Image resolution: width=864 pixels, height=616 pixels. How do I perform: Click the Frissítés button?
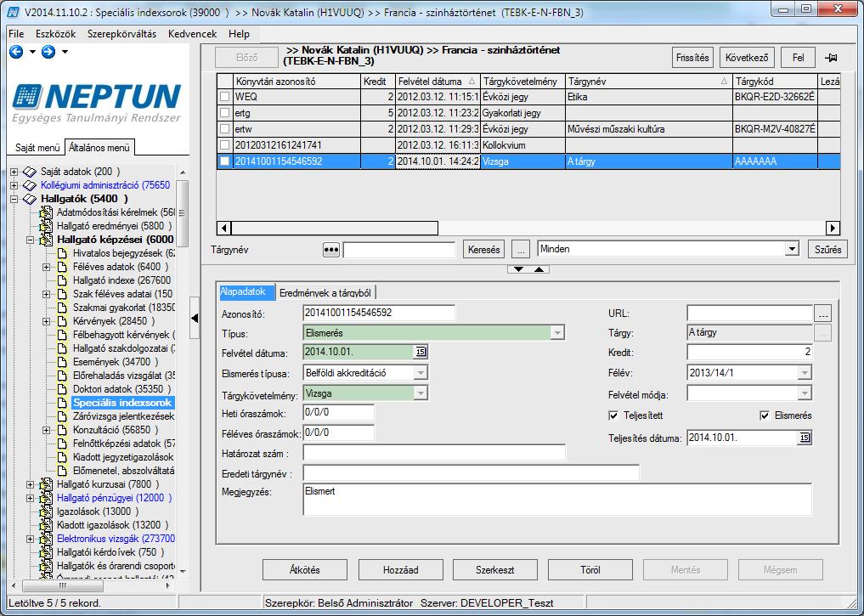pos(692,57)
